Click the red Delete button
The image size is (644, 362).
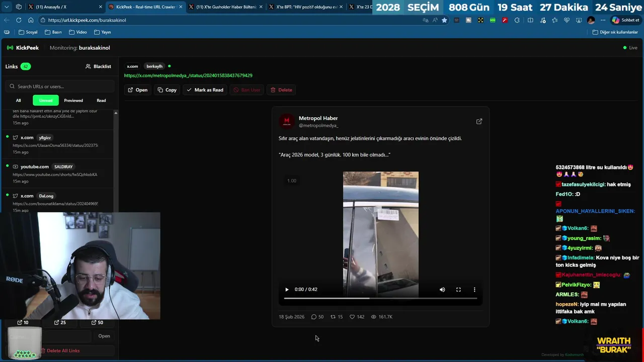point(281,90)
